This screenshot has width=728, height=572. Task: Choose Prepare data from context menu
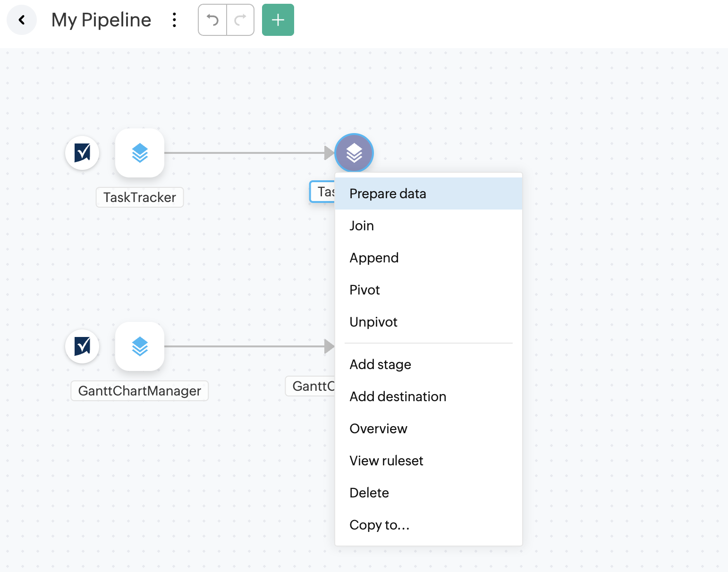pyautogui.click(x=388, y=193)
